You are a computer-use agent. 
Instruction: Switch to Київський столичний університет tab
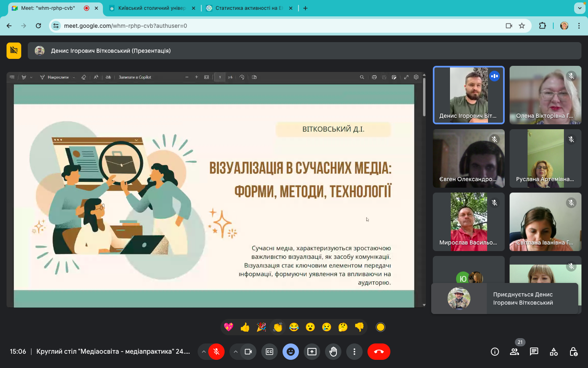(152, 8)
